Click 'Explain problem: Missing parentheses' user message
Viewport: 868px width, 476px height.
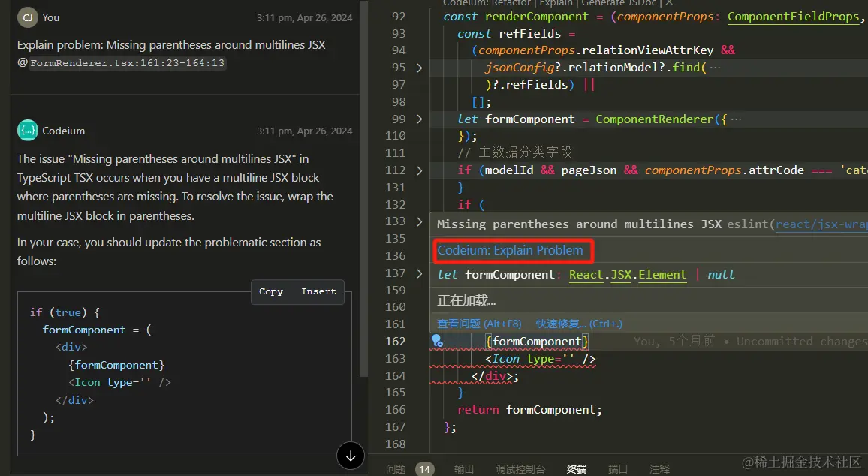(x=171, y=45)
